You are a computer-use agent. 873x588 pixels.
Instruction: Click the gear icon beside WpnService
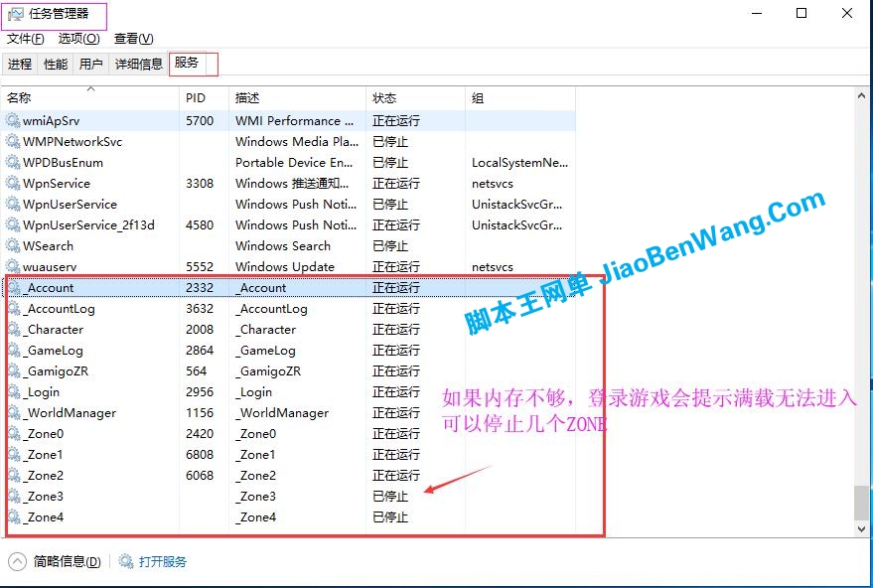[x=13, y=183]
